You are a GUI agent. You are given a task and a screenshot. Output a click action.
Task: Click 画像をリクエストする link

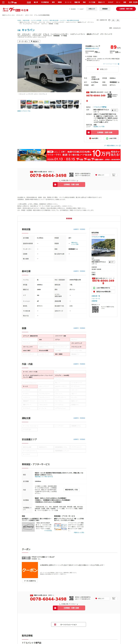pos(24,111)
